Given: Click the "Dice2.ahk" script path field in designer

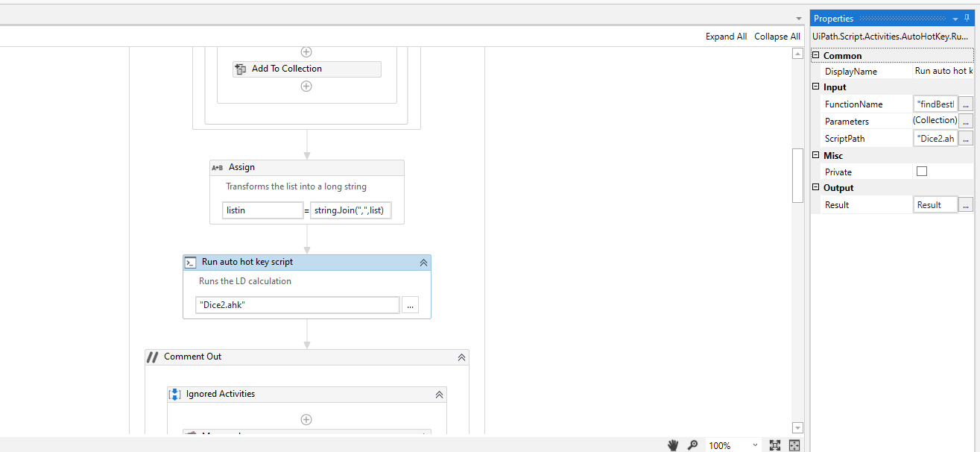Looking at the screenshot, I should pyautogui.click(x=297, y=305).
